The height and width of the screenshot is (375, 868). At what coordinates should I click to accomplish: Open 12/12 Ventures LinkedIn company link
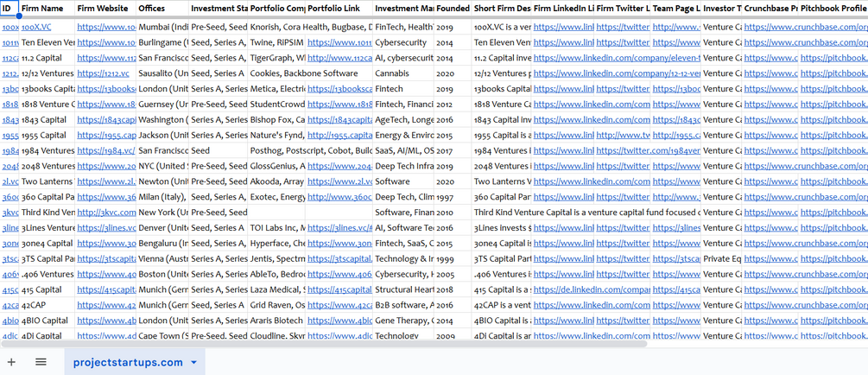tap(618, 73)
